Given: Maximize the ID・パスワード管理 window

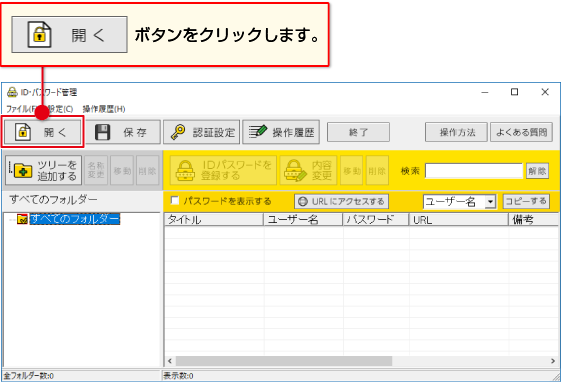Looking at the screenshot, I should 514,92.
